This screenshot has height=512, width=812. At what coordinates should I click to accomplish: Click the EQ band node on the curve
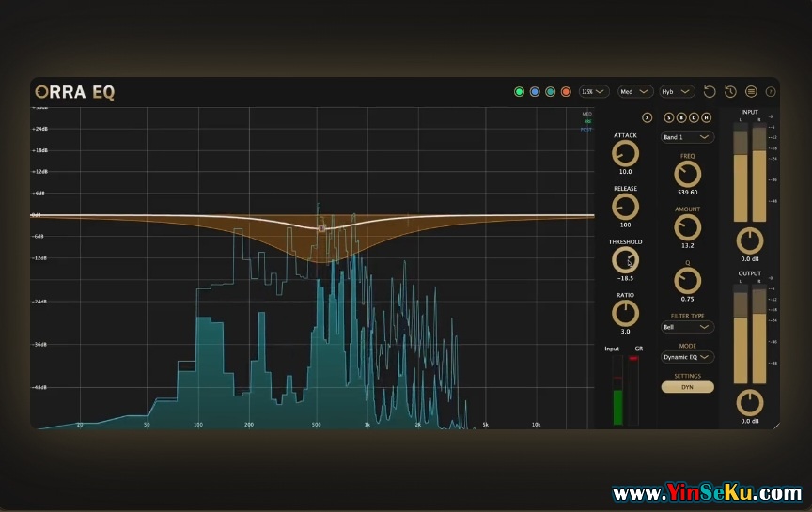click(x=321, y=228)
